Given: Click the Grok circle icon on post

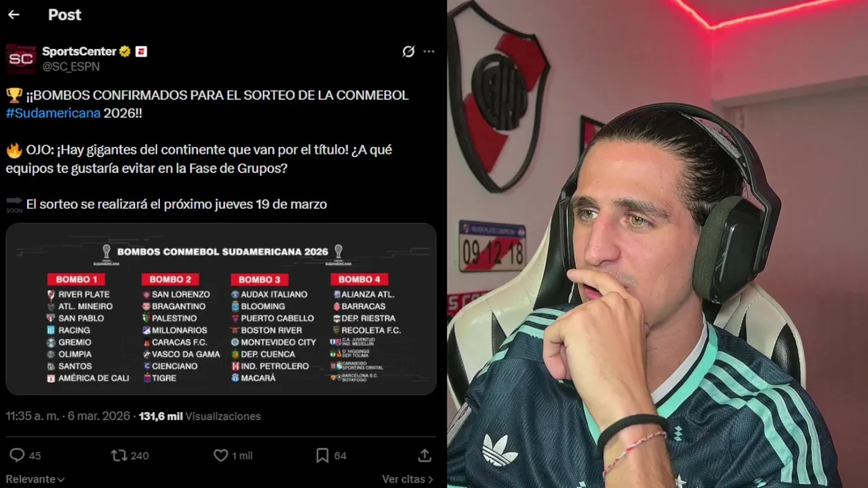Looking at the screenshot, I should point(408,52).
